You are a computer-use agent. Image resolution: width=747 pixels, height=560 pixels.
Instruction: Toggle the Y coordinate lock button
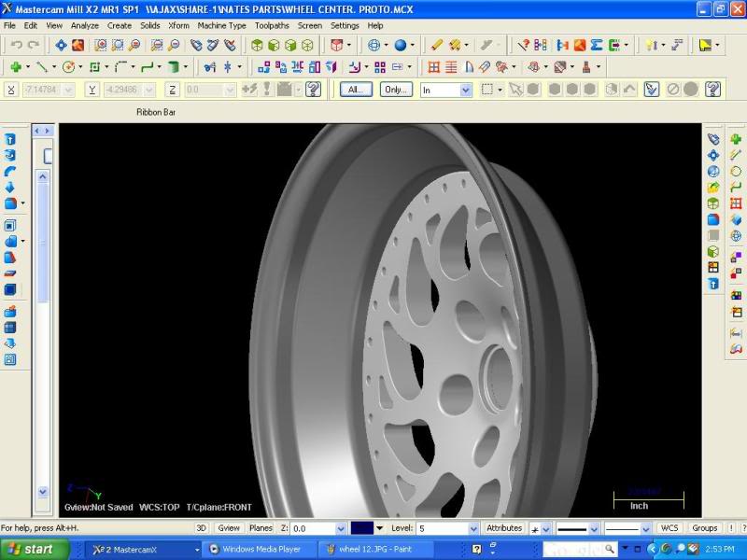92,90
